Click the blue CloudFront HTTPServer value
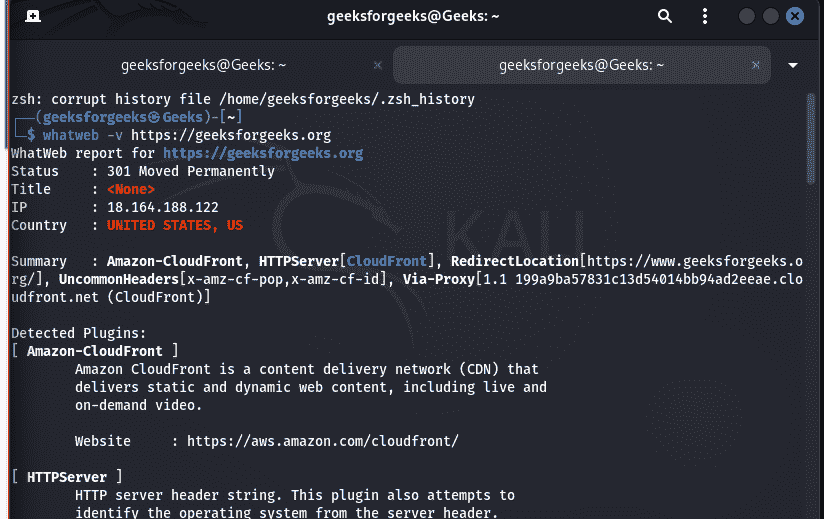 [x=386, y=261]
